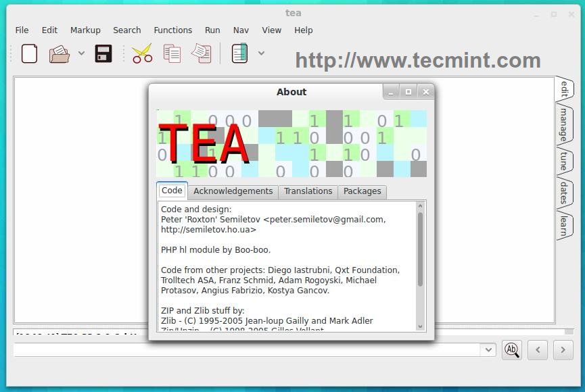Switch to the manage side tab

coord(563,124)
